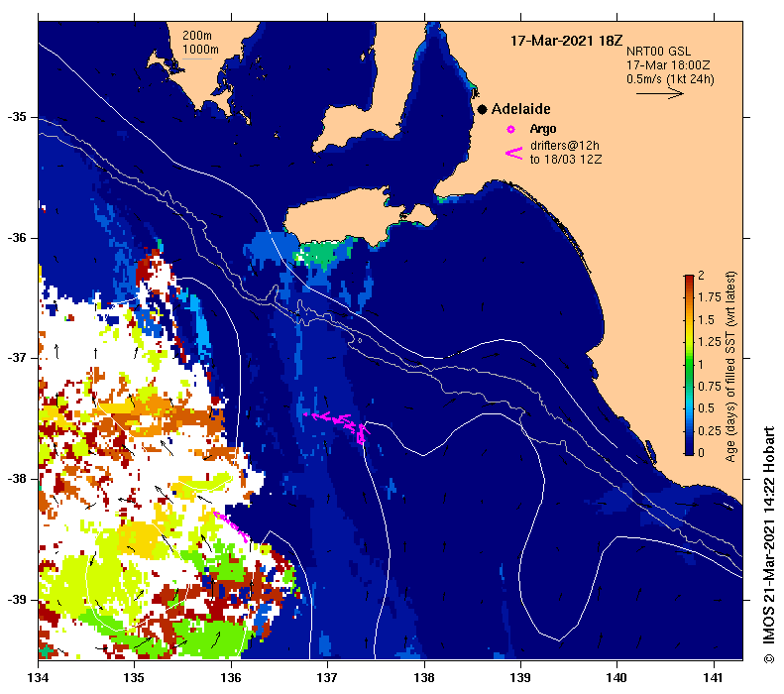Screen dimensions: 784x694
Task: Click the IMOS copyright timestamp text
Action: point(768,544)
